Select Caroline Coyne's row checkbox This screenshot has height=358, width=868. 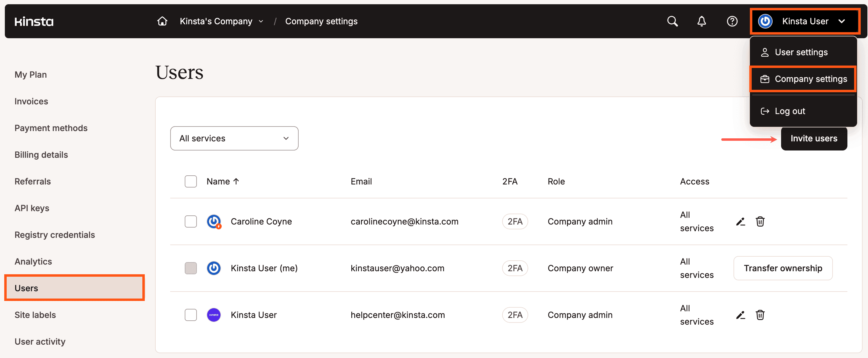click(190, 221)
